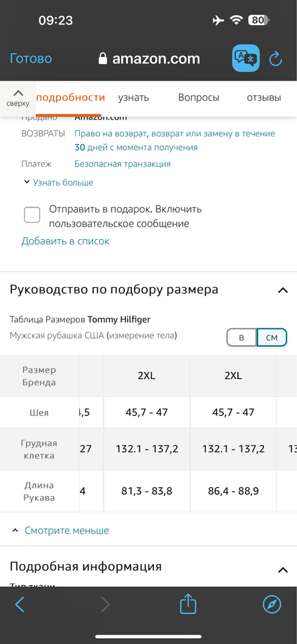Check the Отправить в подарок checkbox
The width and height of the screenshot is (297, 644).
coord(32,215)
